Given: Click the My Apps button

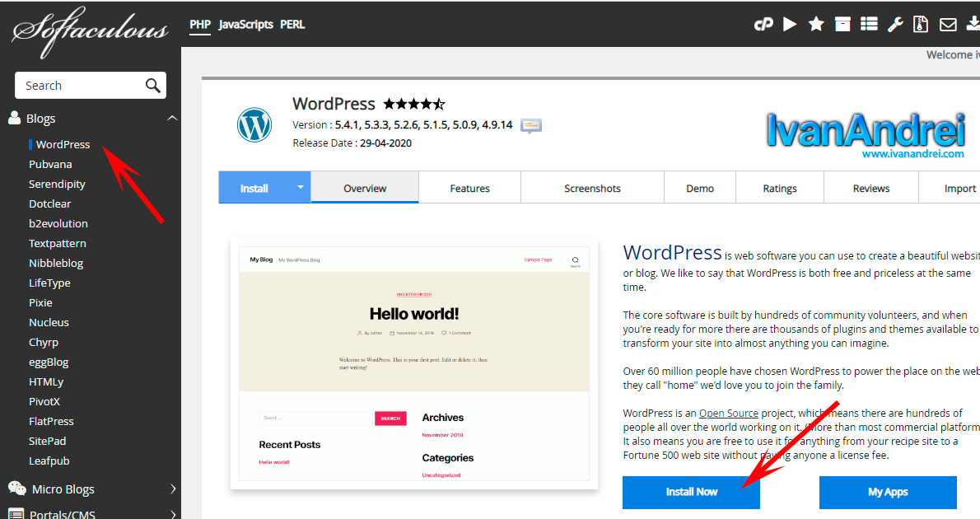Looking at the screenshot, I should [x=888, y=492].
